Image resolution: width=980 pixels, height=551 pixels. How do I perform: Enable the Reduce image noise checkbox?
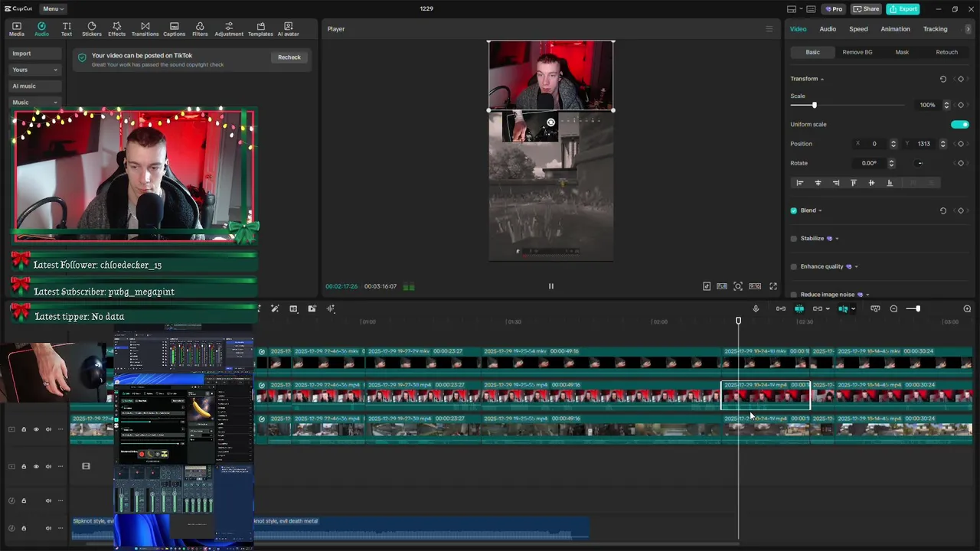tap(794, 295)
